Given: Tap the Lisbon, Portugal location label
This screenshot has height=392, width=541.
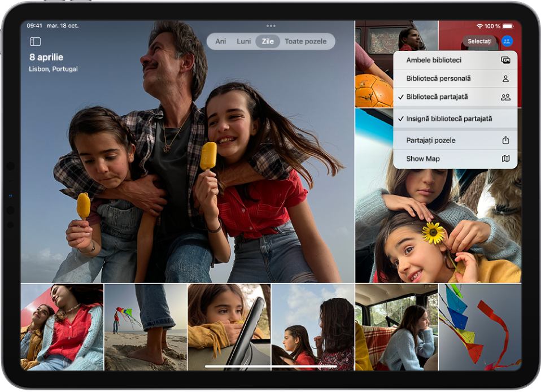Looking at the screenshot, I should point(53,69).
